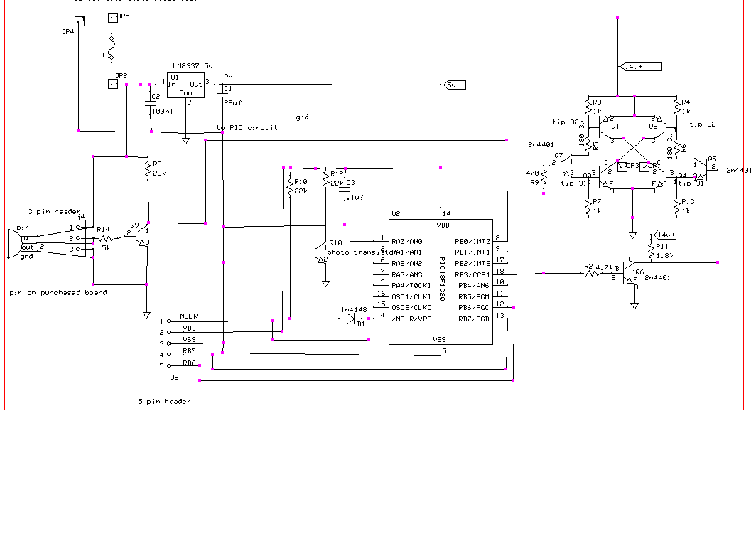Click the R13 1k resistor symbol
Screen dimensions: 756x546
pos(676,206)
